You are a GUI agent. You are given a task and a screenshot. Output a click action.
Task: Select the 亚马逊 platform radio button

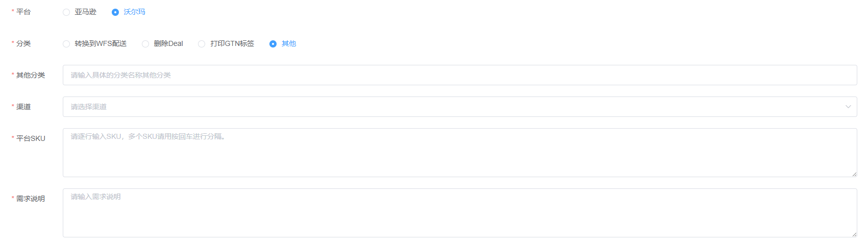pos(66,12)
